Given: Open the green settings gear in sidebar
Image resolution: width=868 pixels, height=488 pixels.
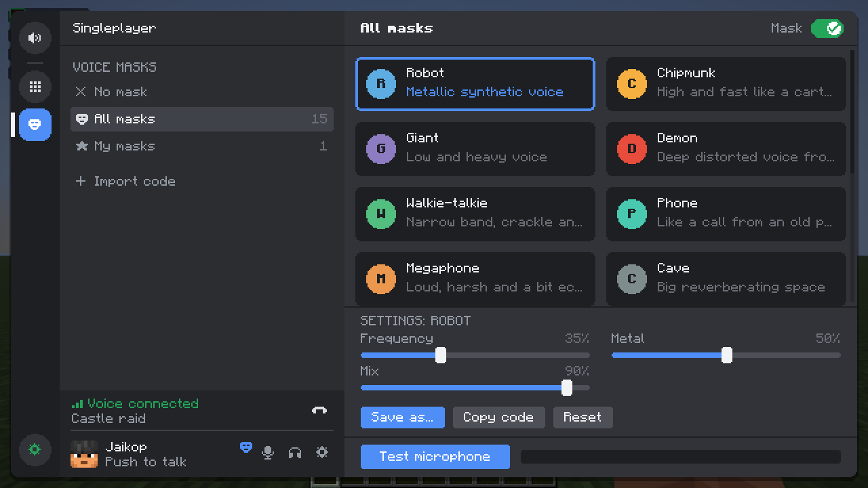Looking at the screenshot, I should 35,449.
